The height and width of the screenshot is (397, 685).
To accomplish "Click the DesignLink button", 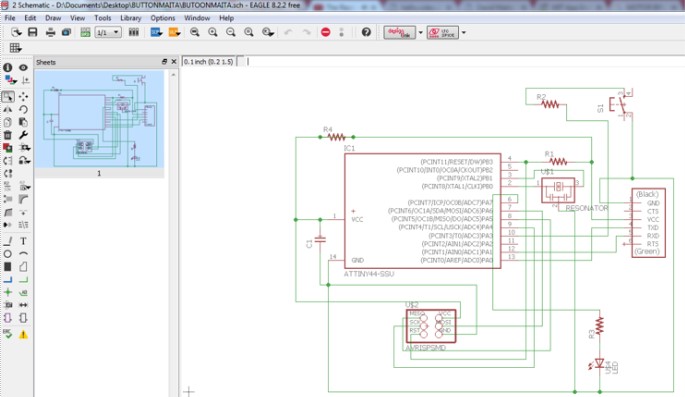I will click(x=399, y=32).
